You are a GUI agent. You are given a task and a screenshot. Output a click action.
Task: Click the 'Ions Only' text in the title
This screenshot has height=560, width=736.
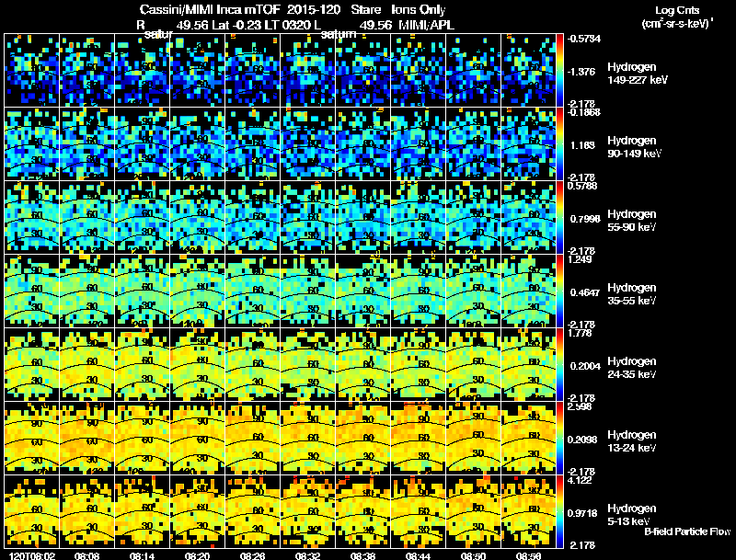point(419,10)
